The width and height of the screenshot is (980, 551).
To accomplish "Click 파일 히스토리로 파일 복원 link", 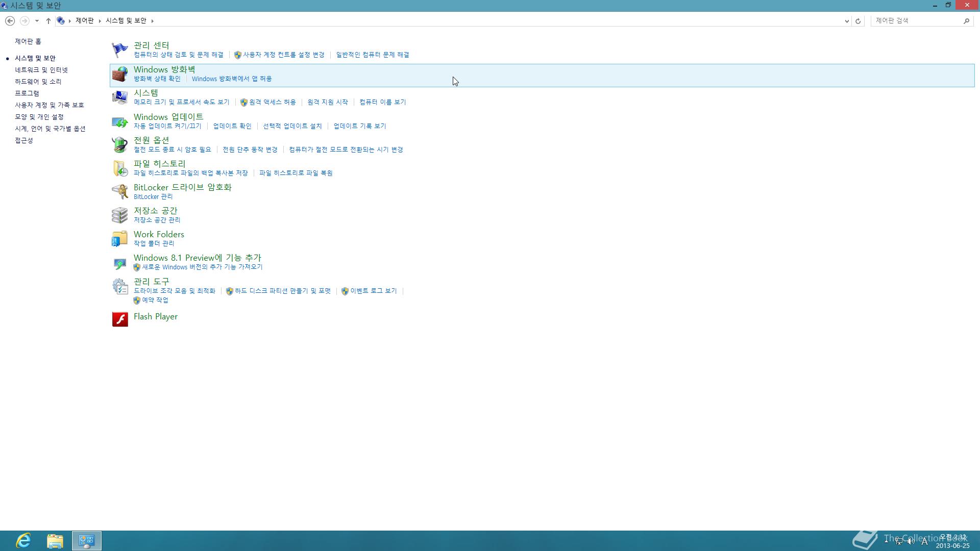I will point(296,173).
